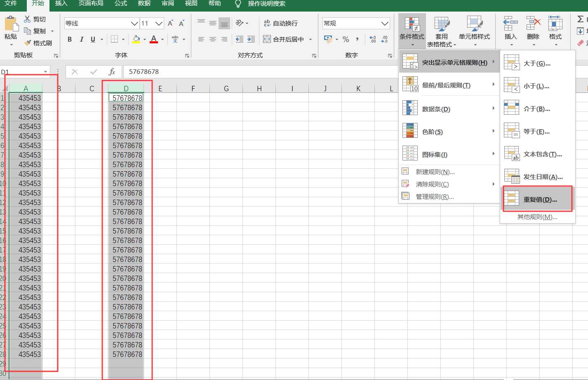Open the 色阶 submenu
Viewport: 588px width, 380px height.
pyautogui.click(x=449, y=131)
